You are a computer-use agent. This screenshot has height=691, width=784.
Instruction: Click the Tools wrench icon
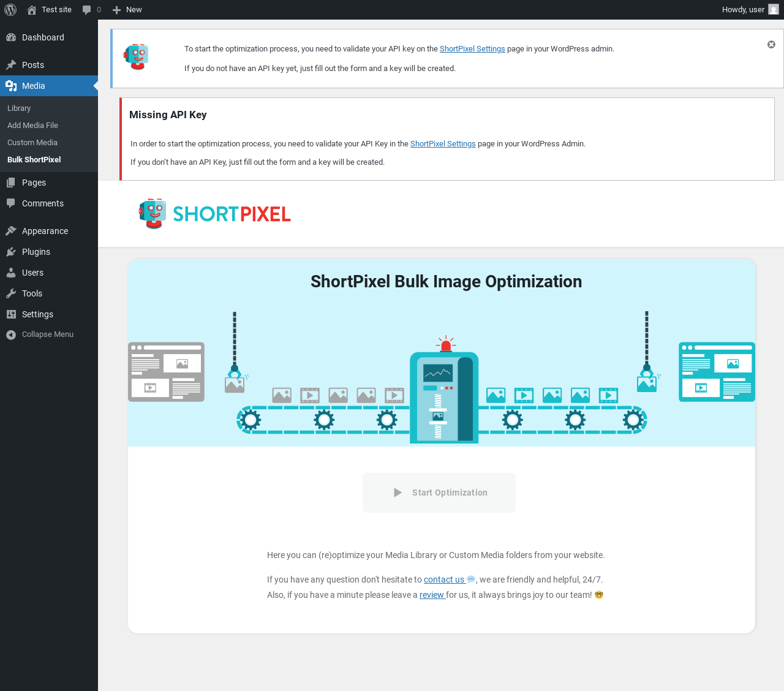(x=11, y=293)
